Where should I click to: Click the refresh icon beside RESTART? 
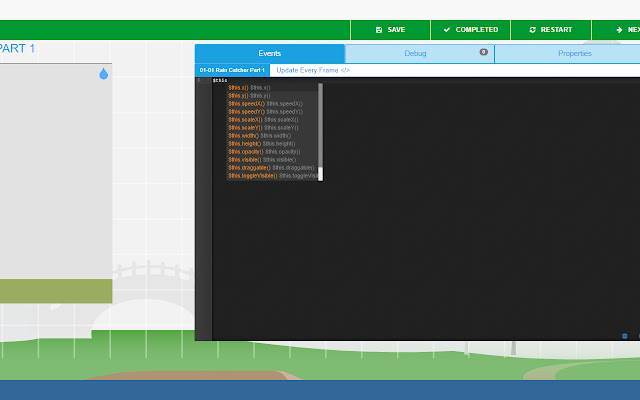click(532, 30)
